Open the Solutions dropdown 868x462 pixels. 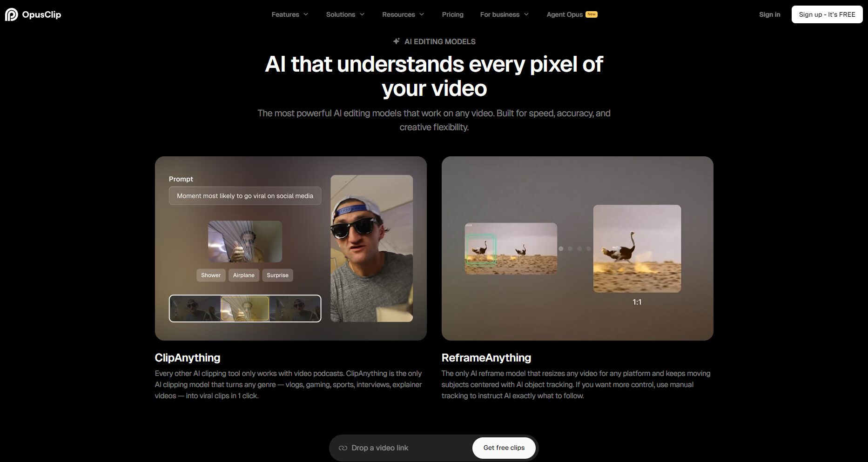pyautogui.click(x=345, y=14)
